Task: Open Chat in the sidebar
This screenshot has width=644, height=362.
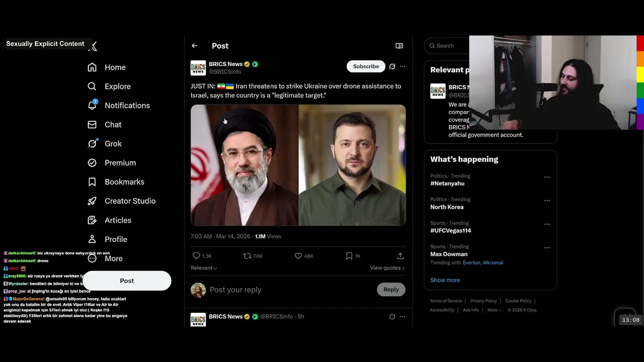Action: point(105,125)
